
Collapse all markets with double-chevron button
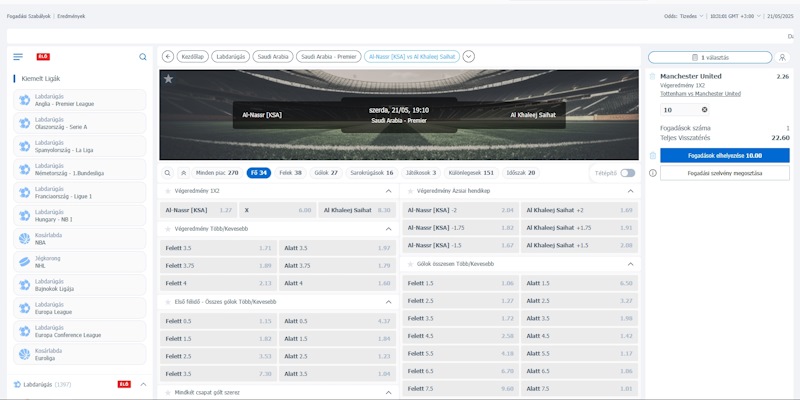184,173
